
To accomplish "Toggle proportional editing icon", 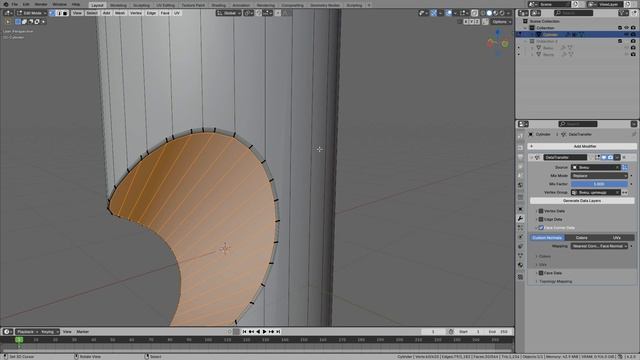I will (278, 13).
